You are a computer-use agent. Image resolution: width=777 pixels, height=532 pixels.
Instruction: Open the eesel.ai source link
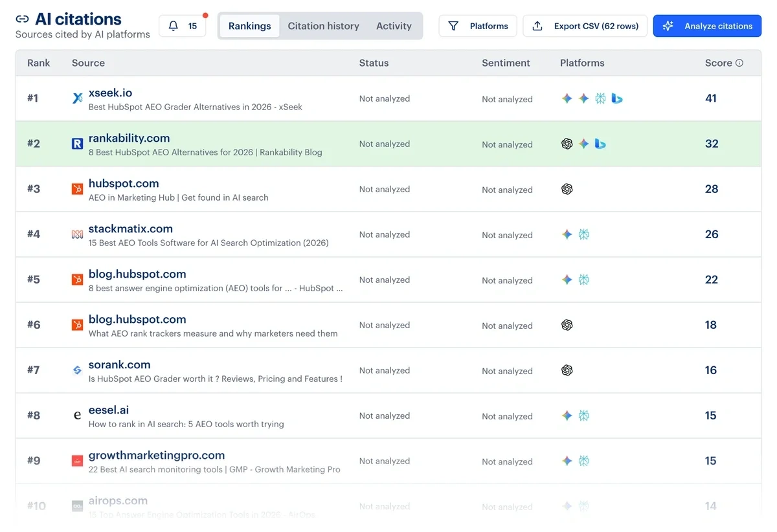click(109, 410)
